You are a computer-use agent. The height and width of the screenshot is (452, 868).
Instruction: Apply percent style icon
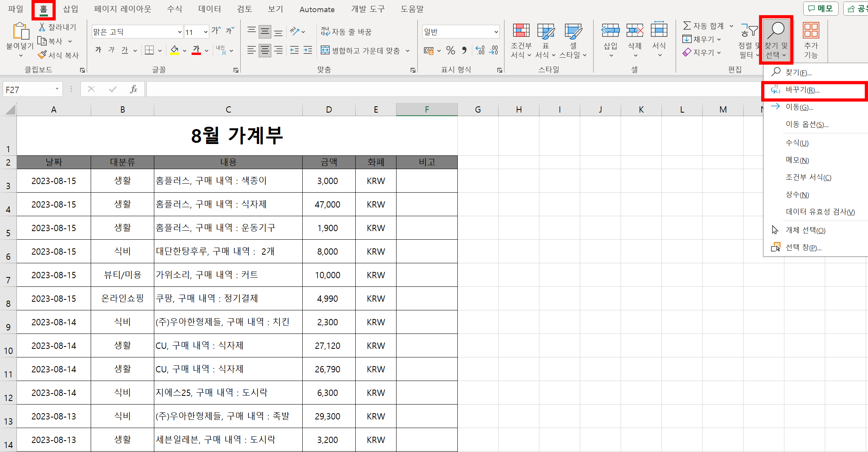pos(451,50)
